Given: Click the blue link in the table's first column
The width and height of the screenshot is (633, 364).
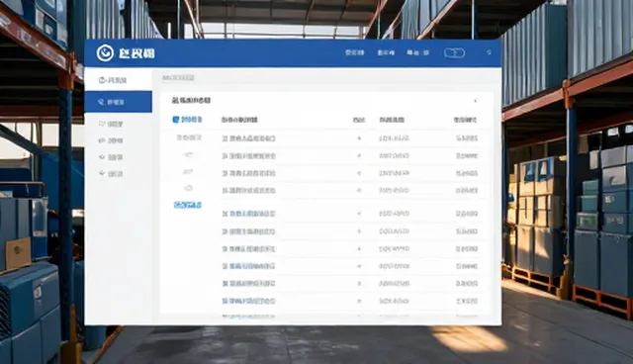Looking at the screenshot, I should (x=187, y=205).
